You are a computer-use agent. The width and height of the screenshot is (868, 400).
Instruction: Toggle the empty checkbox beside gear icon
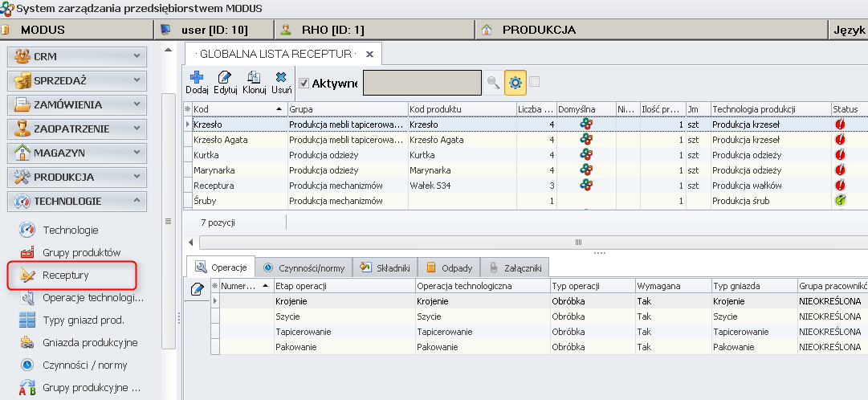coord(534,82)
